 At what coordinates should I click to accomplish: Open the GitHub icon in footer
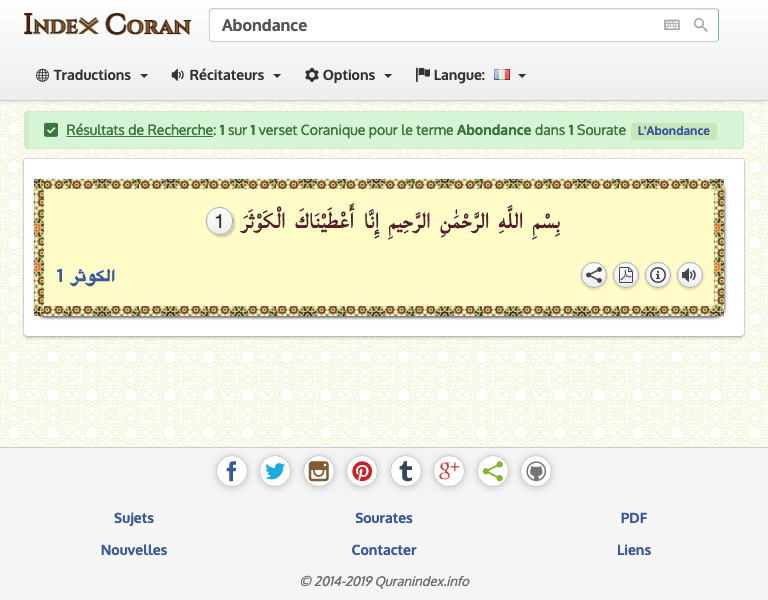click(x=536, y=471)
